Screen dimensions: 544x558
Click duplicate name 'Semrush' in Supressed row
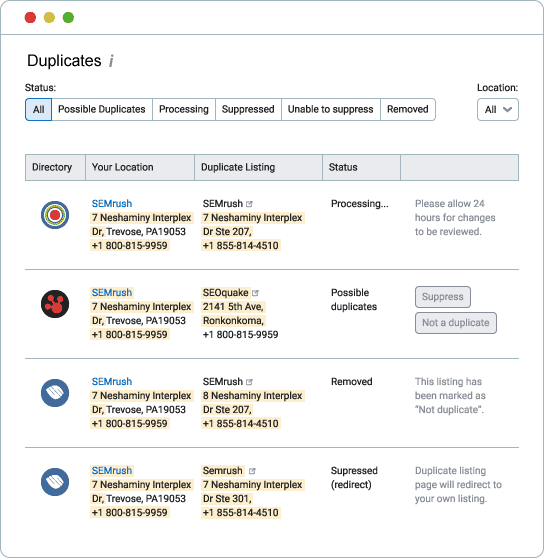tap(222, 471)
